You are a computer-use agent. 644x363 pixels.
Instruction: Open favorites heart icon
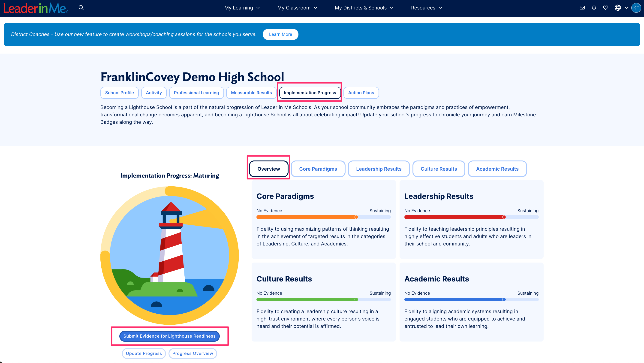605,8
